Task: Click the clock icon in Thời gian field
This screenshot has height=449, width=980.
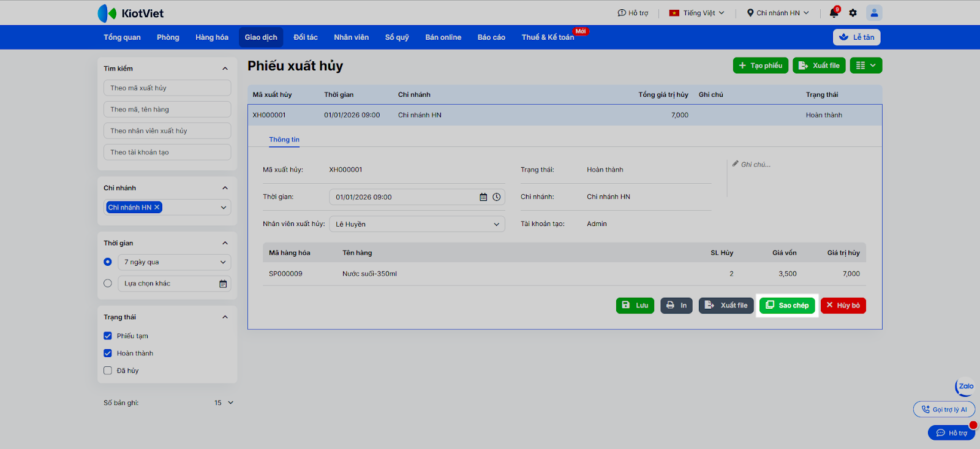Action: coord(497,197)
